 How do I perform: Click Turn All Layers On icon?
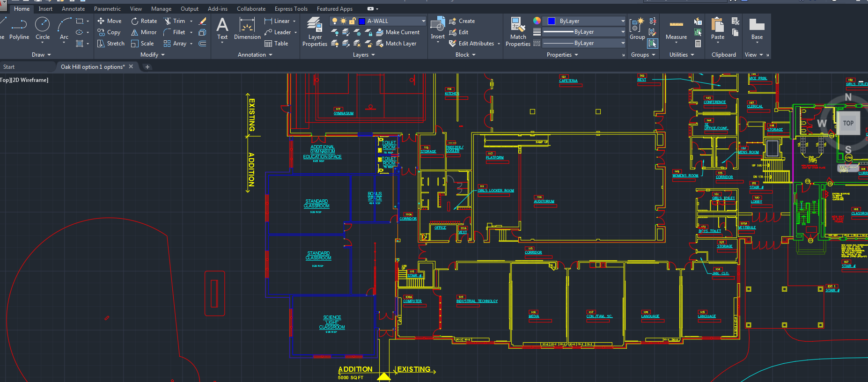pos(335,44)
